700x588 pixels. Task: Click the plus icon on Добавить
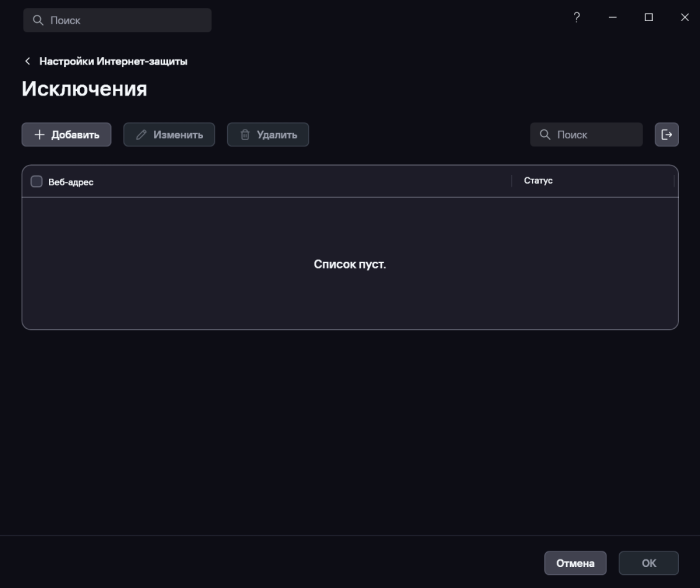pos(39,135)
